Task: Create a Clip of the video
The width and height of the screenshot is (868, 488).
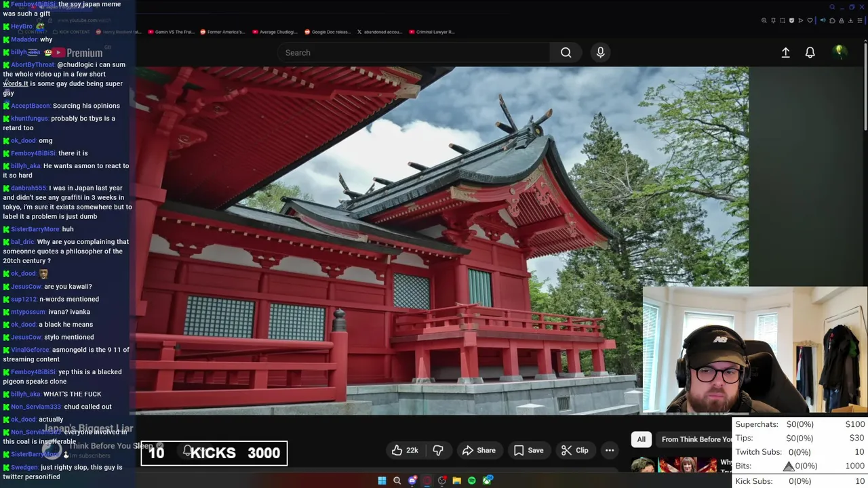Action: click(574, 450)
